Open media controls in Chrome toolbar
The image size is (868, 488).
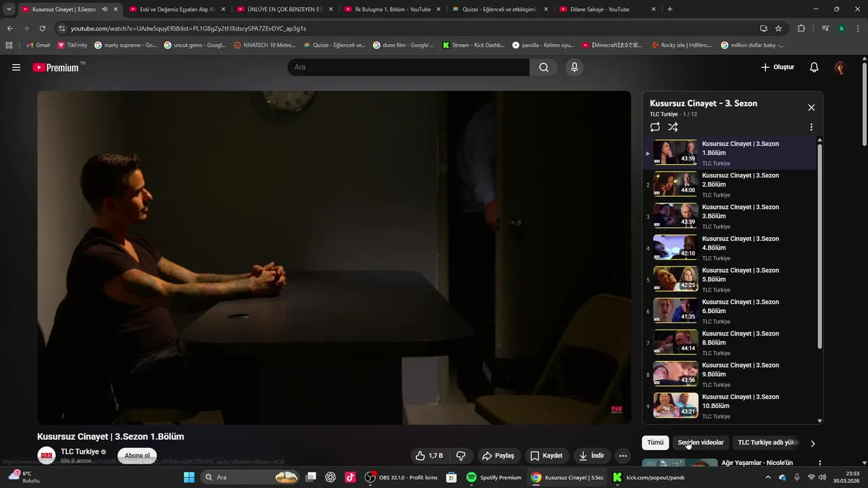click(x=825, y=28)
